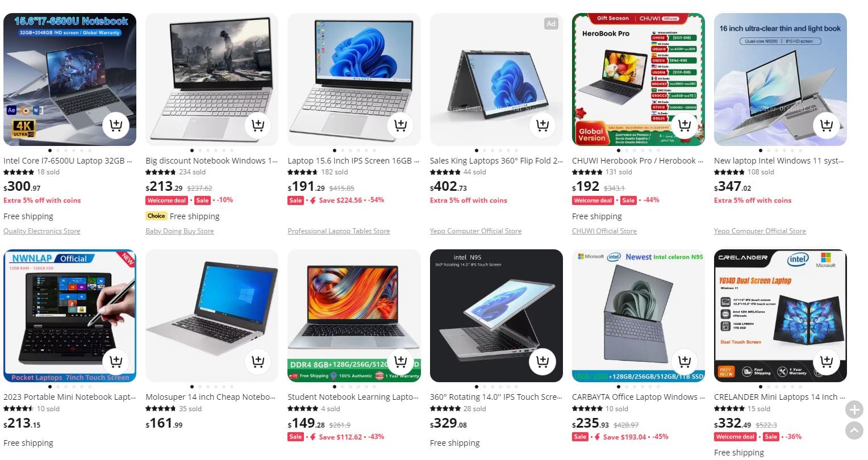The image size is (868, 460).
Task: Add CHUWI Herobook Pro to cart
Action: (x=685, y=126)
